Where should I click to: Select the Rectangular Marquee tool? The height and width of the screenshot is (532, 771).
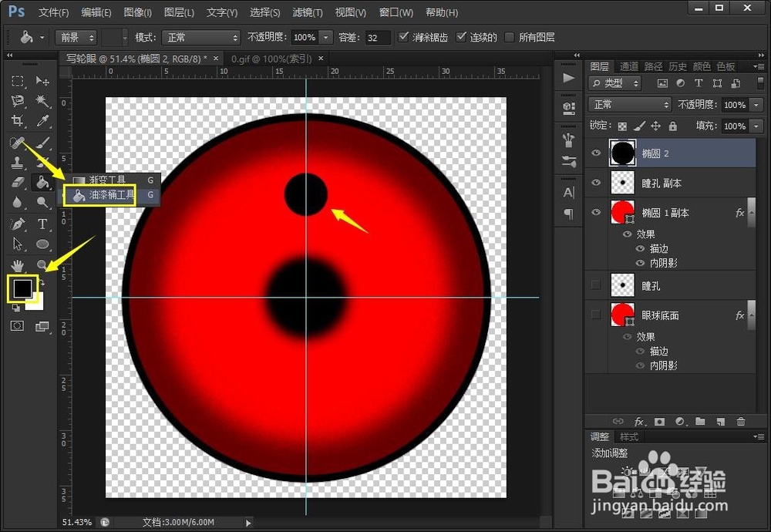tap(18, 81)
